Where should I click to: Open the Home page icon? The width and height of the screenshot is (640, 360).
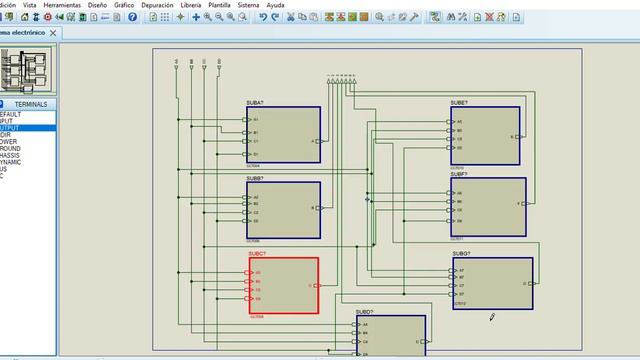pyautogui.click(x=24, y=17)
